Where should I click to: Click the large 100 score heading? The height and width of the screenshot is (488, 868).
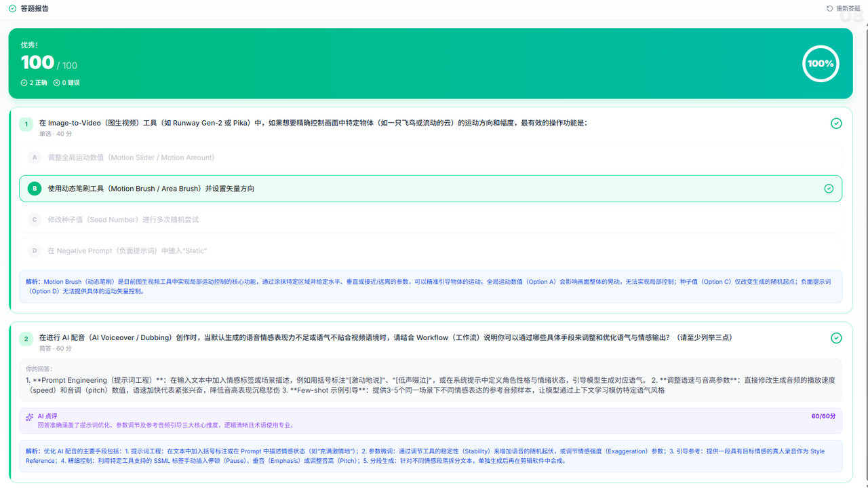[37, 62]
